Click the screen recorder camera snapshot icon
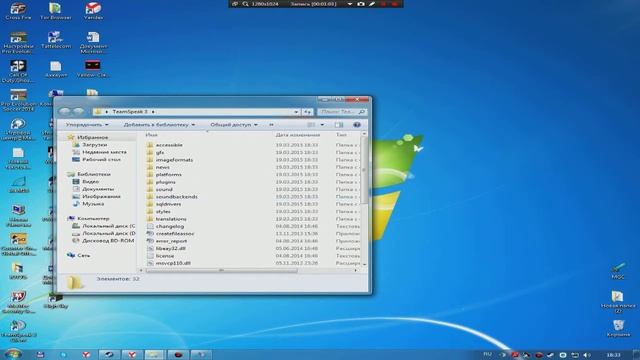 pos(361,4)
